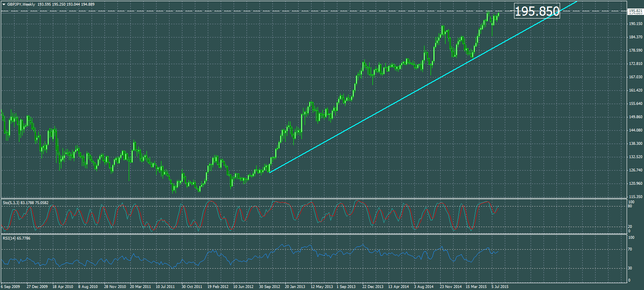Click the 18 Apr 2010 date label
This screenshot has height=290, width=644.
63,287
